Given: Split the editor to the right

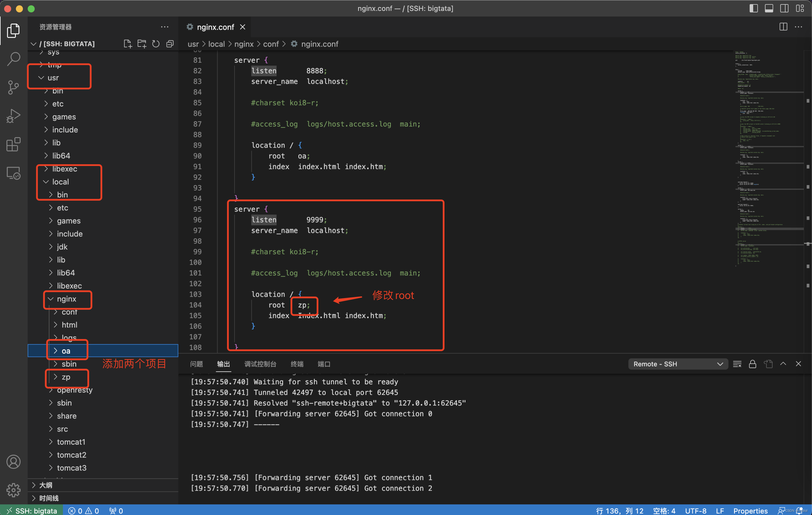Looking at the screenshot, I should 783,27.
